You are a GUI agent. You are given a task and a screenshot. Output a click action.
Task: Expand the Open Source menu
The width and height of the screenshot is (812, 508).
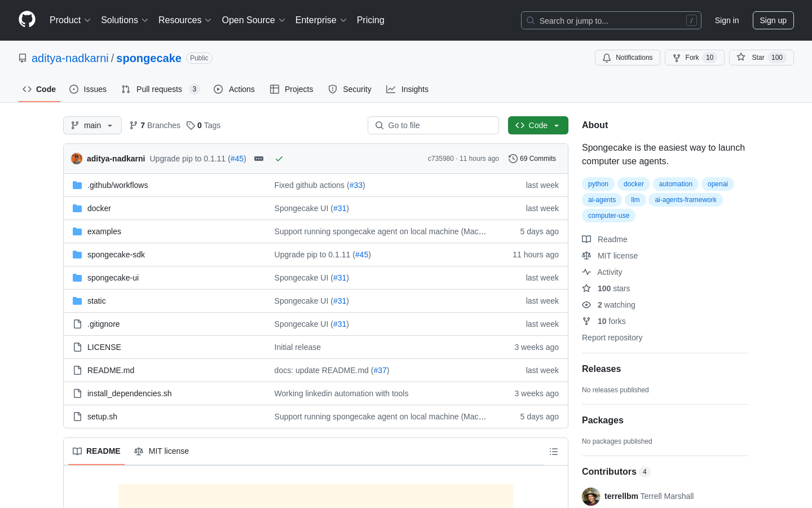(x=254, y=20)
